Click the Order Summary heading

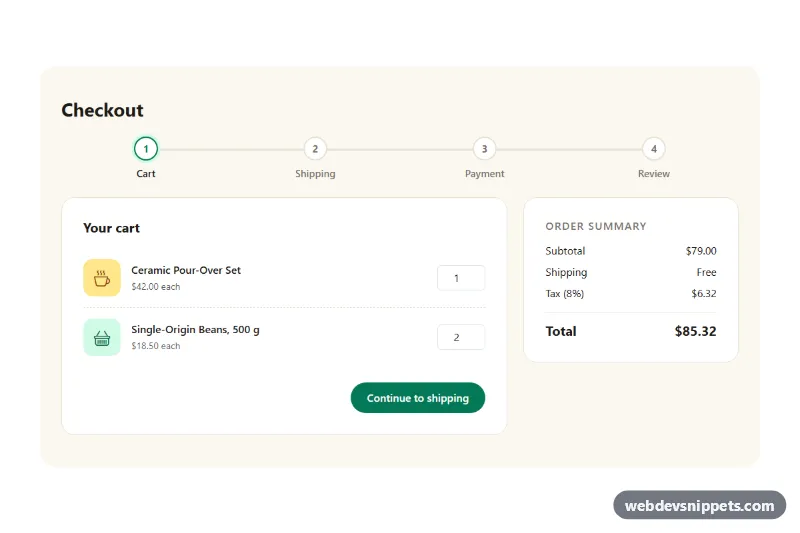(x=596, y=226)
